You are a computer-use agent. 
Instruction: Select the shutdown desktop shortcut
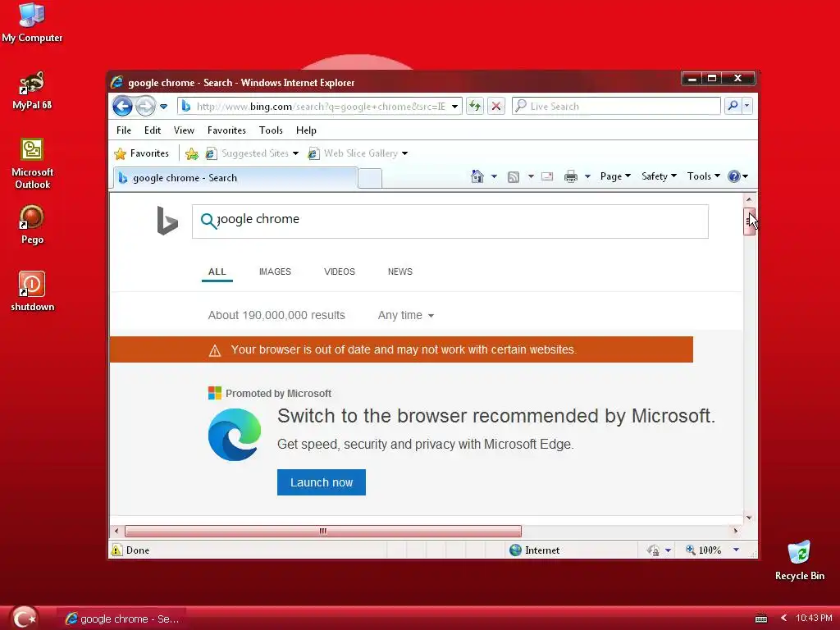[32, 292]
